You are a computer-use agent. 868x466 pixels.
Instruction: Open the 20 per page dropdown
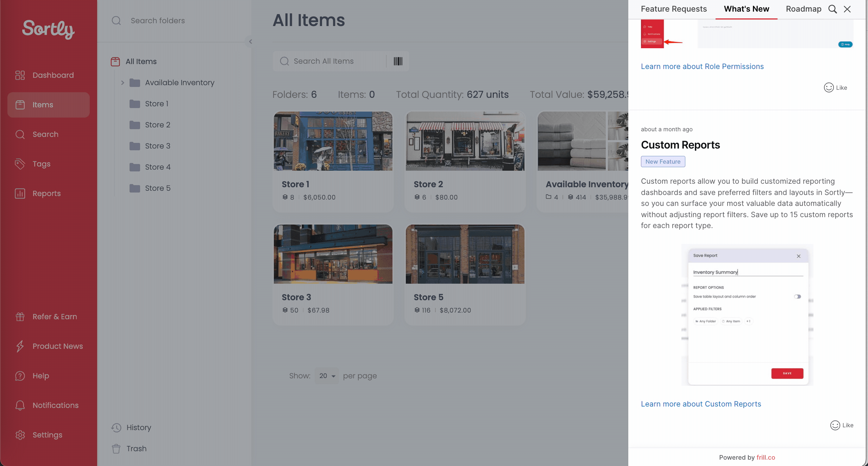pos(327,376)
